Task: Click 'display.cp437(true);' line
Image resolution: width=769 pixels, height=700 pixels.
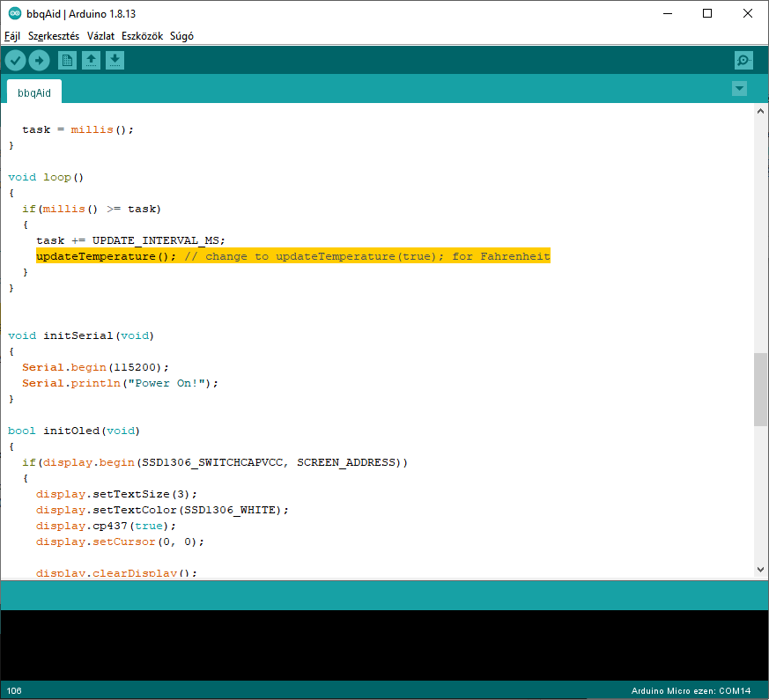Action: point(106,526)
